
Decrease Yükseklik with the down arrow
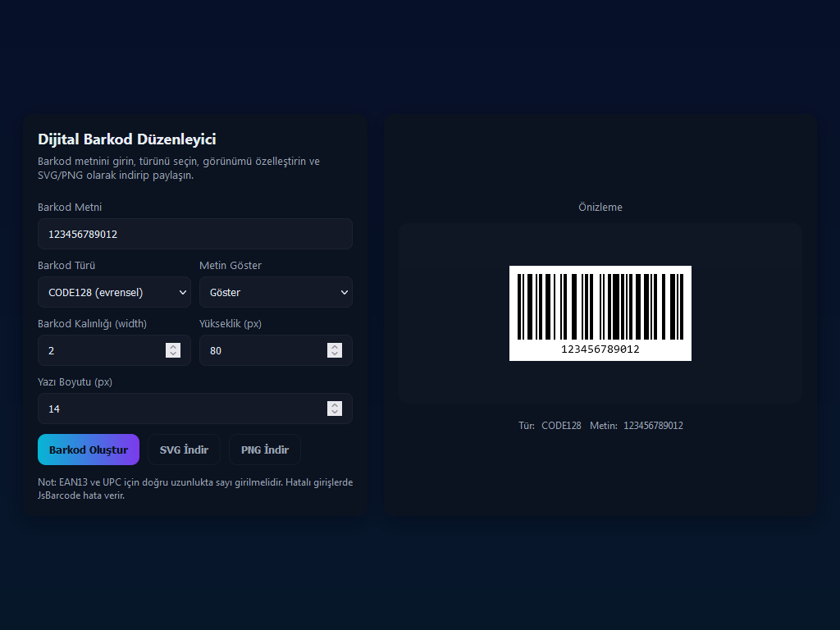(335, 354)
